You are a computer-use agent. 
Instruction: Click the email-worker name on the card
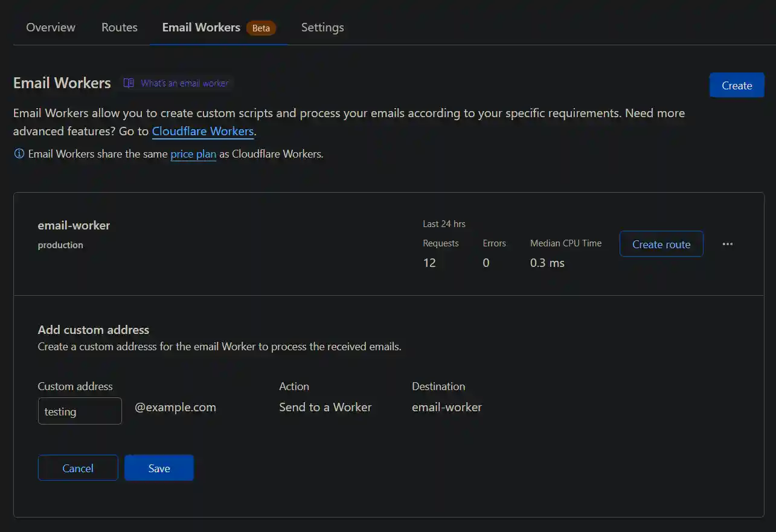pyautogui.click(x=74, y=225)
